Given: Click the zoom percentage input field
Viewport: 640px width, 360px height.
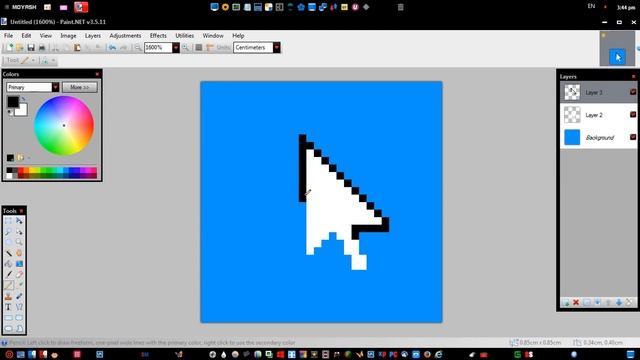Looking at the screenshot, I should coord(158,48).
